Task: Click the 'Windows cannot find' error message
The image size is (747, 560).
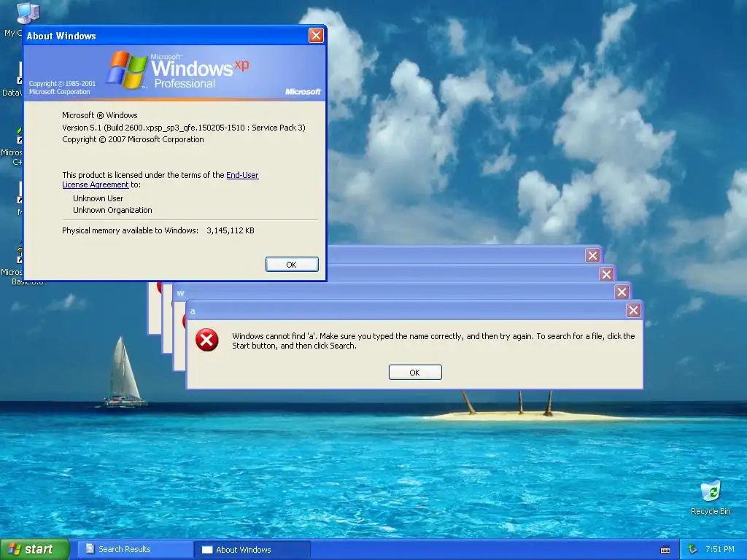Action: click(433, 341)
